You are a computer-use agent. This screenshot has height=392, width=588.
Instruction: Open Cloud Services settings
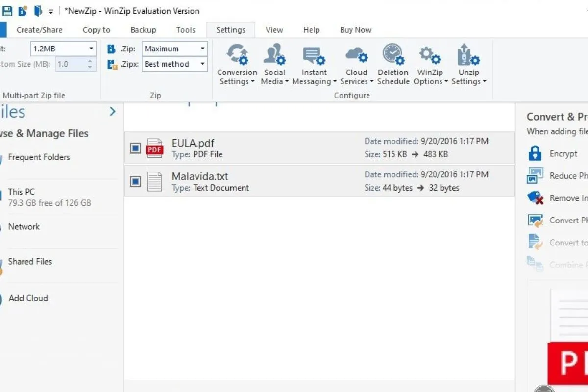356,64
